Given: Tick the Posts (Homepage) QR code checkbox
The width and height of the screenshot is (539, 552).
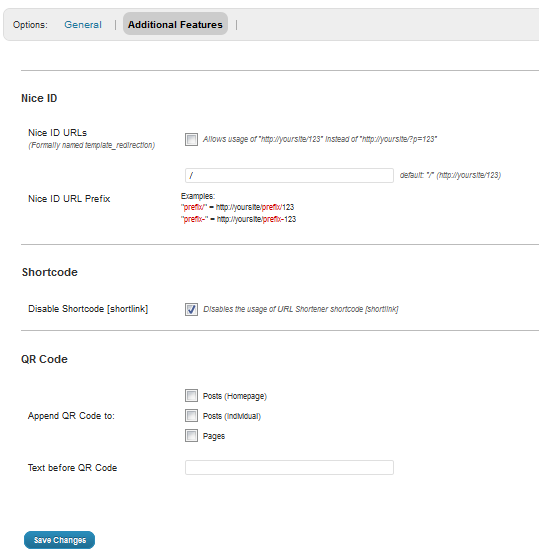Looking at the screenshot, I should tap(192, 396).
